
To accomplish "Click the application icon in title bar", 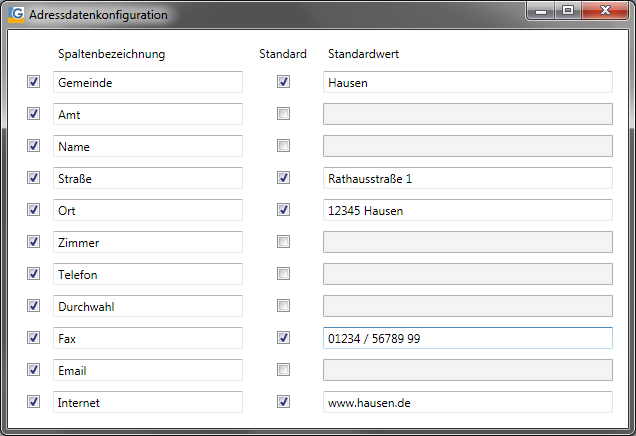I will 16,14.
